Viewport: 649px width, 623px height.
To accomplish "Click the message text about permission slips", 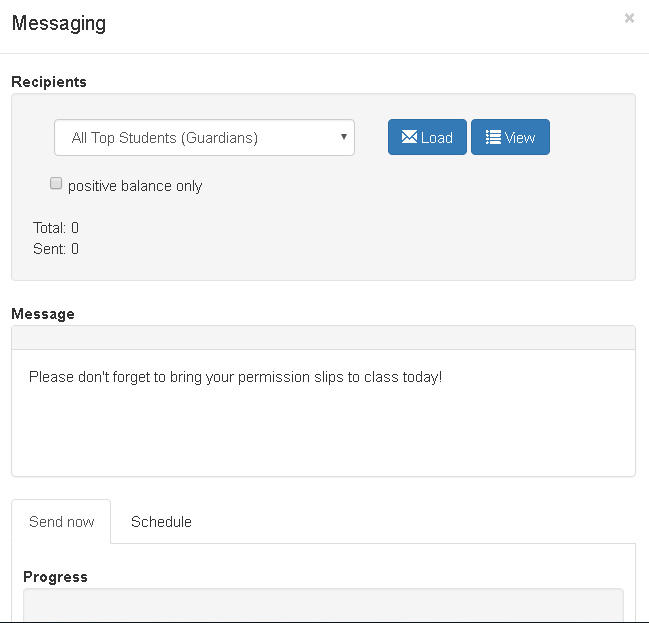I will tap(236, 377).
